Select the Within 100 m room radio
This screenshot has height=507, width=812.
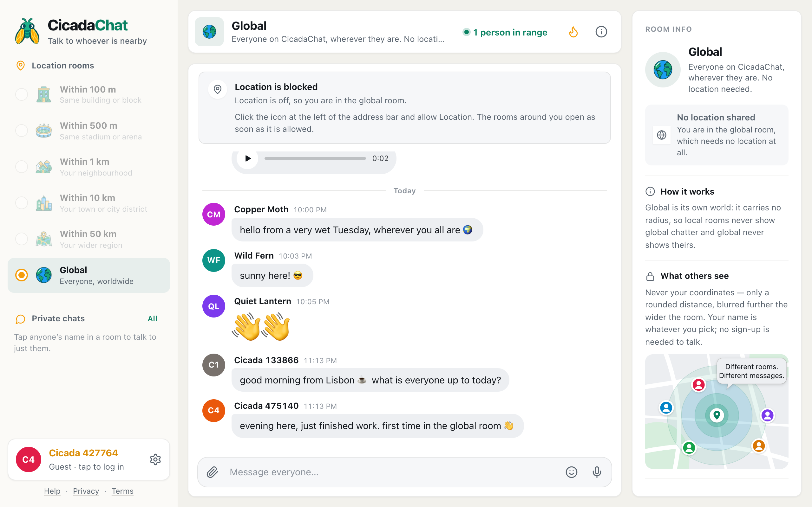[x=22, y=94]
